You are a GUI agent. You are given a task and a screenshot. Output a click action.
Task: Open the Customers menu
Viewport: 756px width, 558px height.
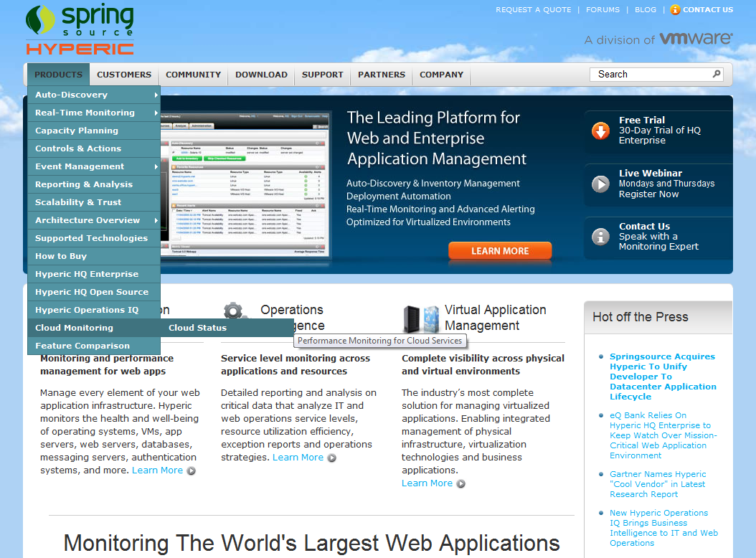[124, 75]
